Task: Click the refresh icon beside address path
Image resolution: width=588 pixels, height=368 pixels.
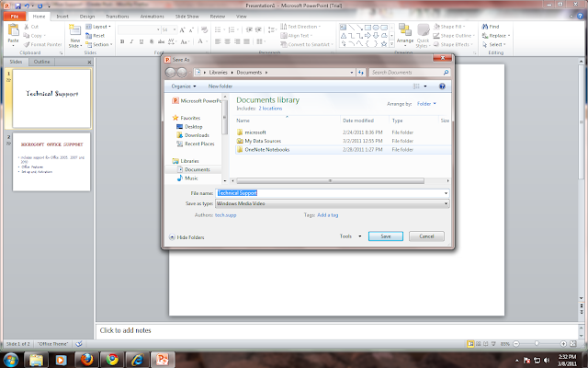Action: tap(361, 72)
